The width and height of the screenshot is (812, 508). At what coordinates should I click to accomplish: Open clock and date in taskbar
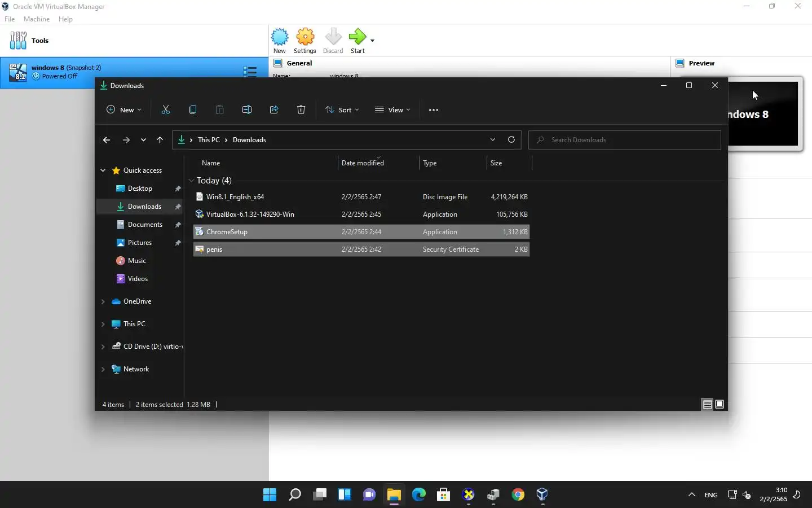pyautogui.click(x=774, y=495)
